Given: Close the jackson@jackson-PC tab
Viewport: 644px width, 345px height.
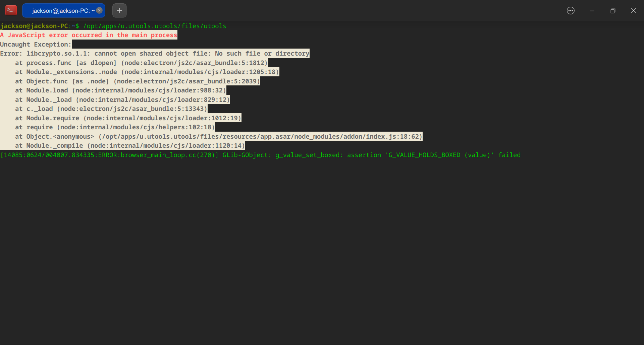Looking at the screenshot, I should coord(99,10).
